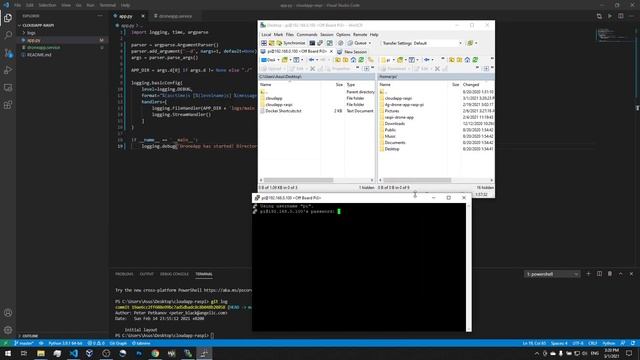Open droneapp.service in VS Code explorer
This screenshot has height=360, width=640.
tap(43, 48)
